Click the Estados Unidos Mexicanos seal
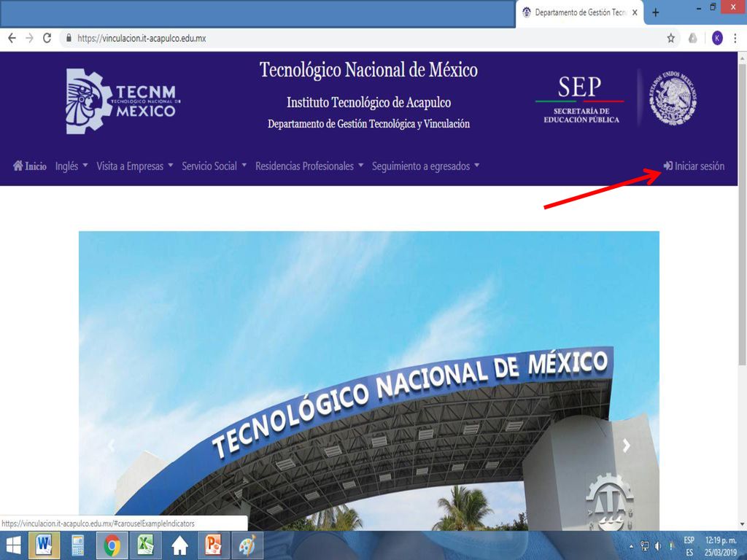 [x=672, y=98]
